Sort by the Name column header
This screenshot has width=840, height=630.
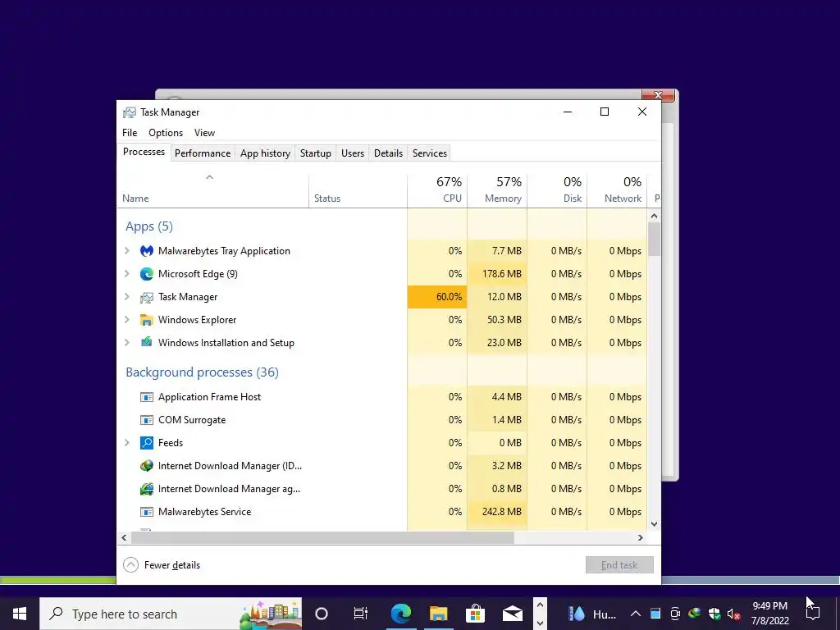point(212,190)
